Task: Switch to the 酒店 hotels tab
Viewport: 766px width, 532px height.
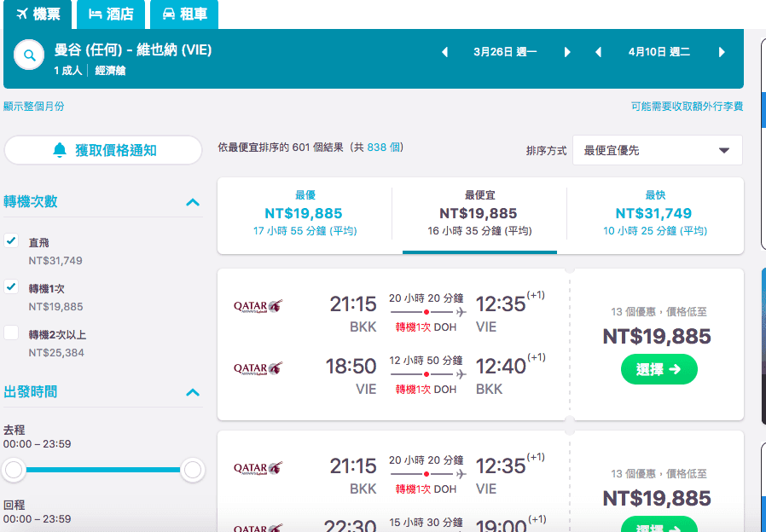Action: (x=111, y=14)
